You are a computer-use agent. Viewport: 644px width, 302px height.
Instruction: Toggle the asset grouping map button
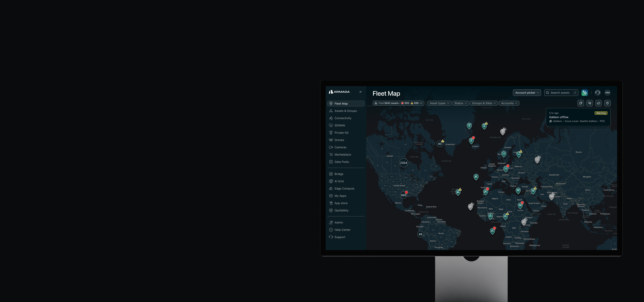[x=590, y=103]
